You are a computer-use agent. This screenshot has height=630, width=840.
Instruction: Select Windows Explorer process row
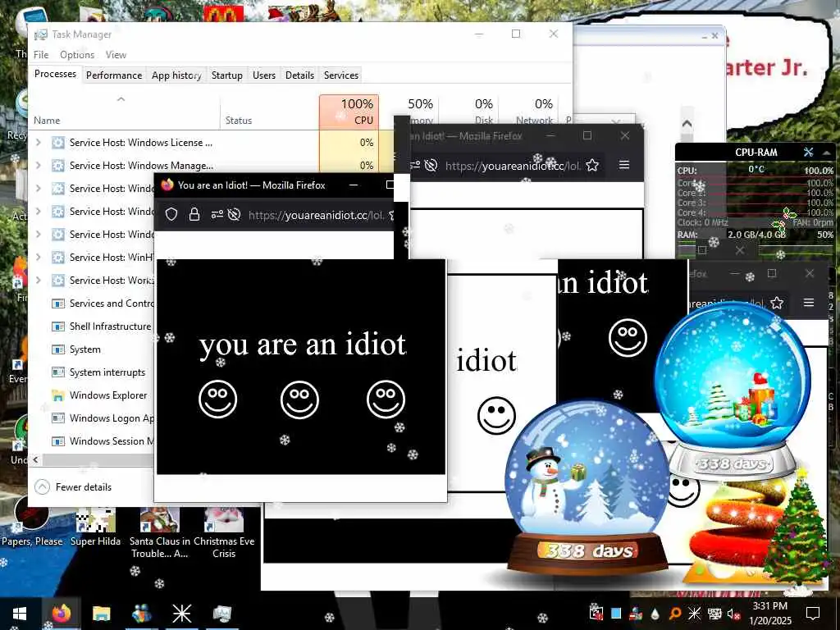coord(93,395)
